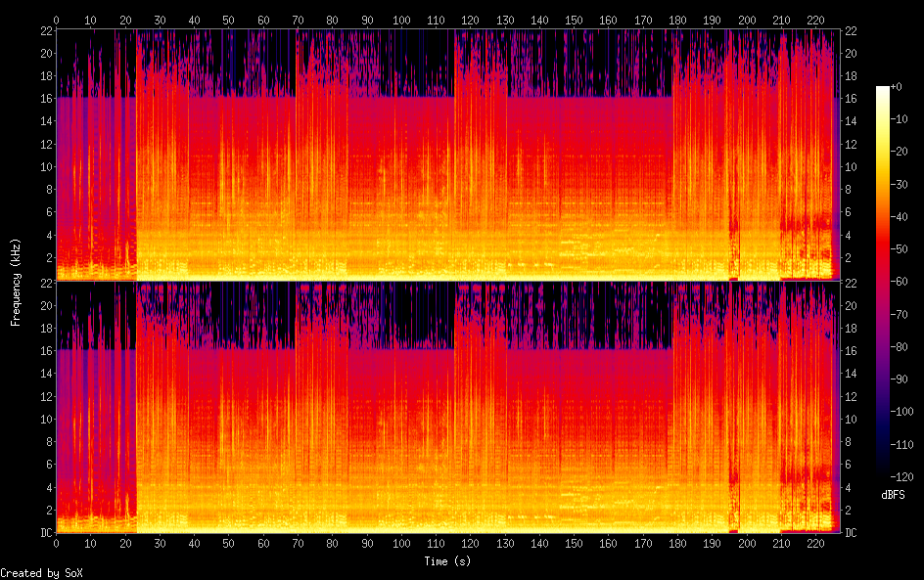The image size is (924, 580).
Task: Click the "dBFS" label under the color scale
Action: [893, 495]
